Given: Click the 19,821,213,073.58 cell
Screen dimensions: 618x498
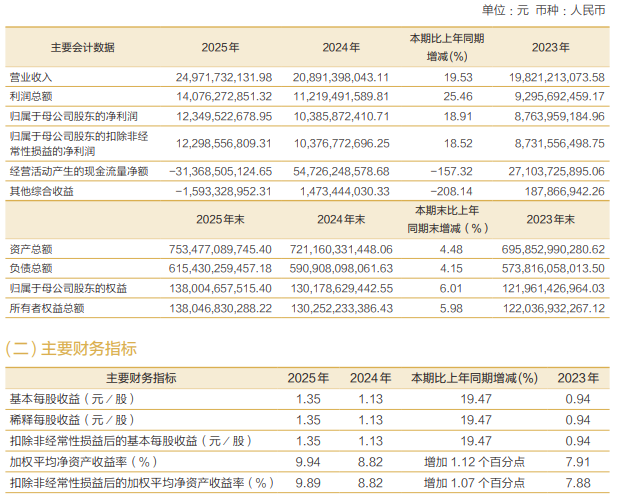Looking at the screenshot, I should click(557, 77).
